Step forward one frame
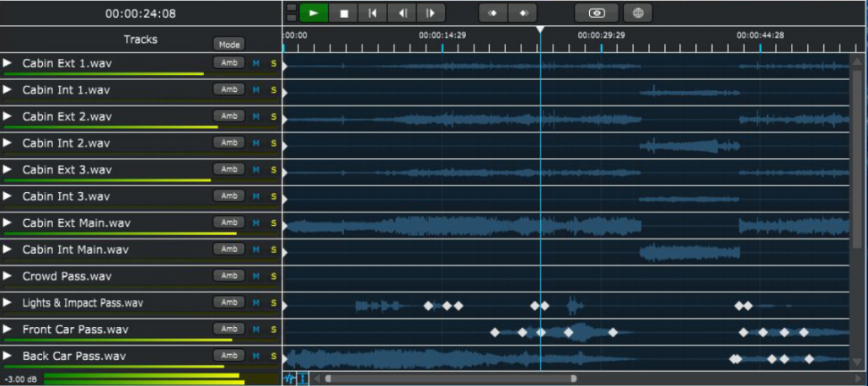The width and height of the screenshot is (868, 386). [x=430, y=13]
